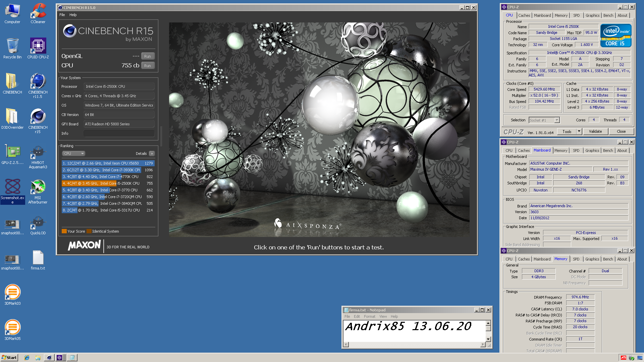Launch QuickLOD desktop shortcut

(38, 225)
